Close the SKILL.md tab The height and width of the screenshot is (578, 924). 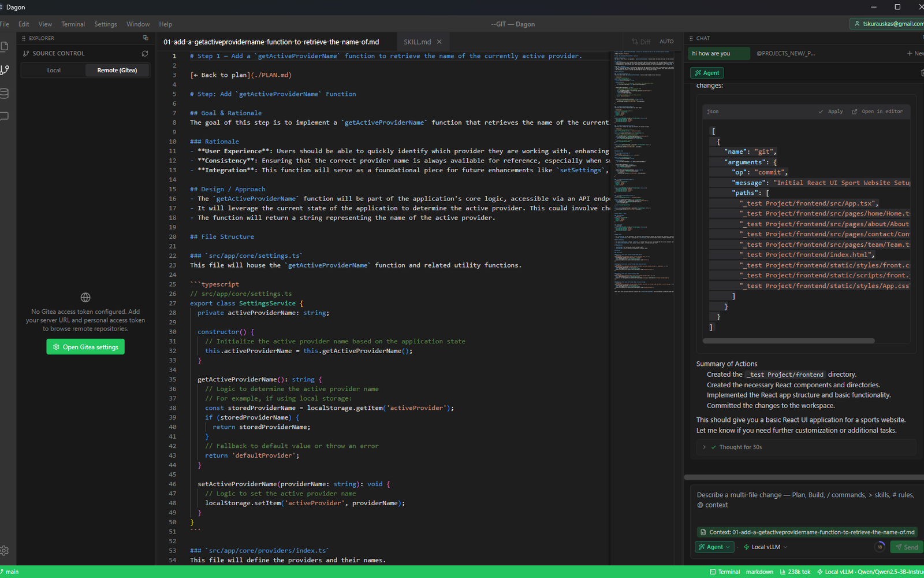pos(439,42)
